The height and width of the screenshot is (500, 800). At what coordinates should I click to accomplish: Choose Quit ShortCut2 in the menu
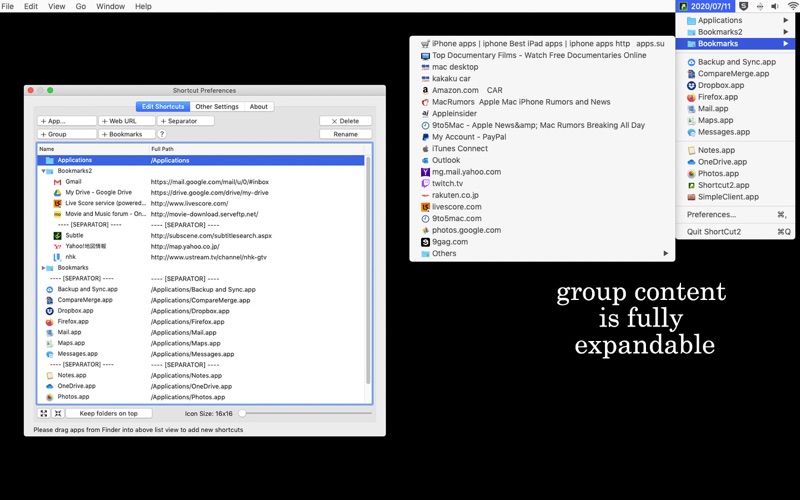(x=735, y=232)
